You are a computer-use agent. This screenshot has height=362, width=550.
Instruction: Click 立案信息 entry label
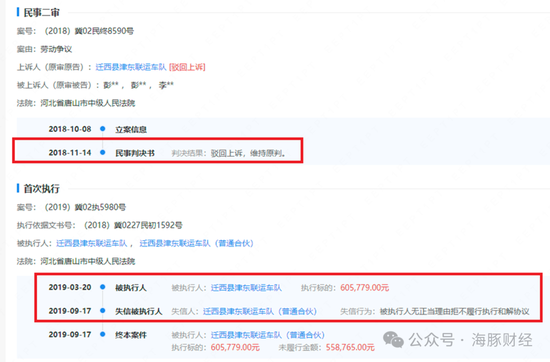131,129
